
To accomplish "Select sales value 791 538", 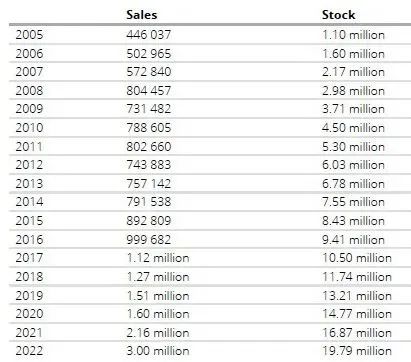I will tap(148, 202).
